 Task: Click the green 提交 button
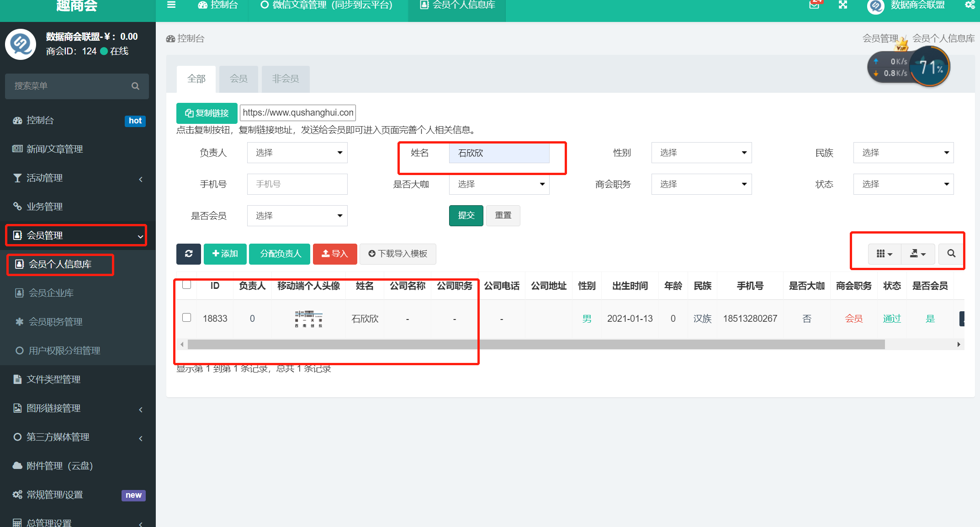point(466,215)
